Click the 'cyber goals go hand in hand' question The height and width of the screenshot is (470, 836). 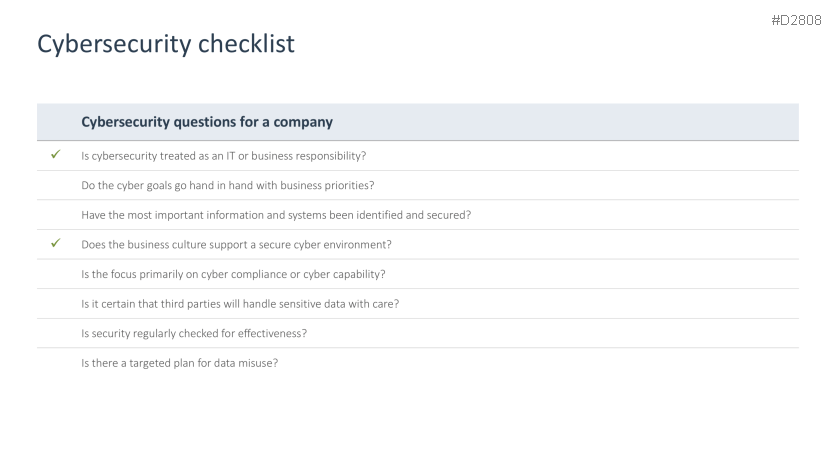pyautogui.click(x=227, y=185)
